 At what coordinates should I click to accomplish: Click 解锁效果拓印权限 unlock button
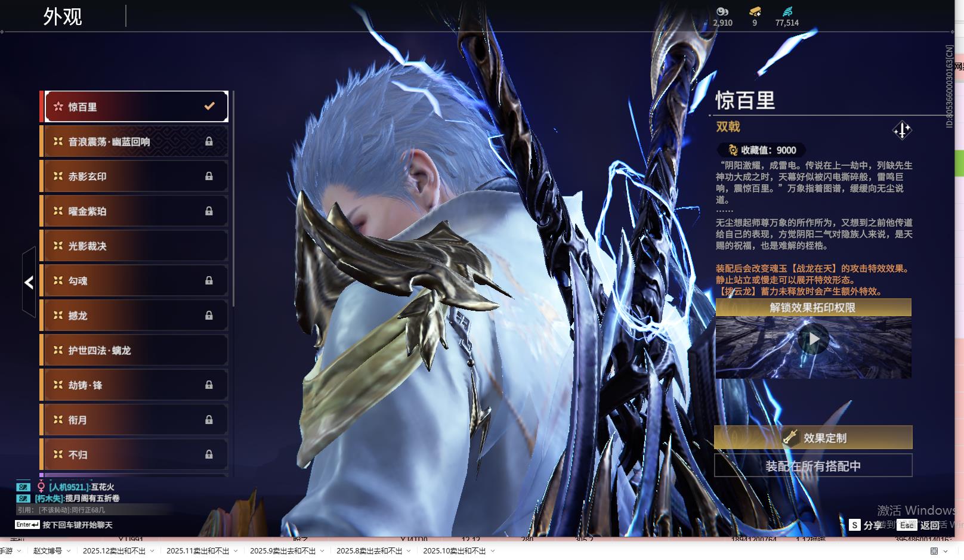[813, 308]
